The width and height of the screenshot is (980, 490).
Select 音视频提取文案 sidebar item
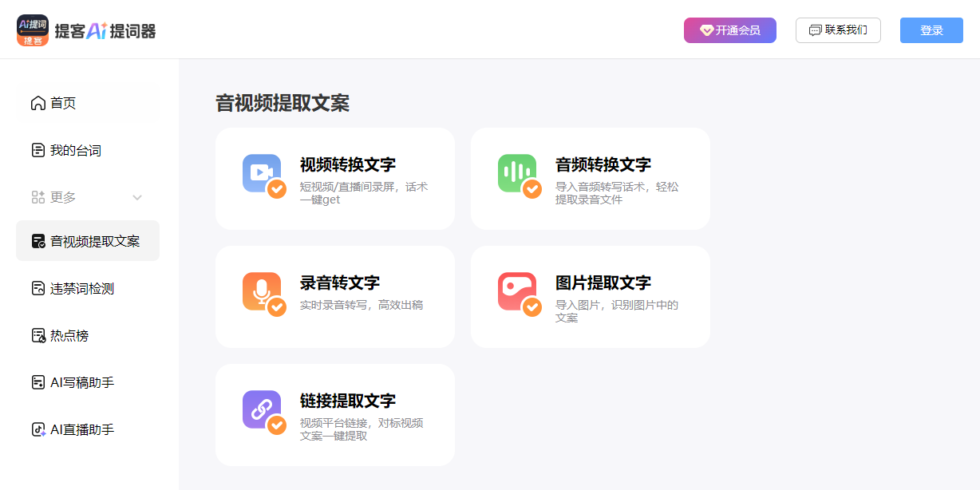pos(88,241)
